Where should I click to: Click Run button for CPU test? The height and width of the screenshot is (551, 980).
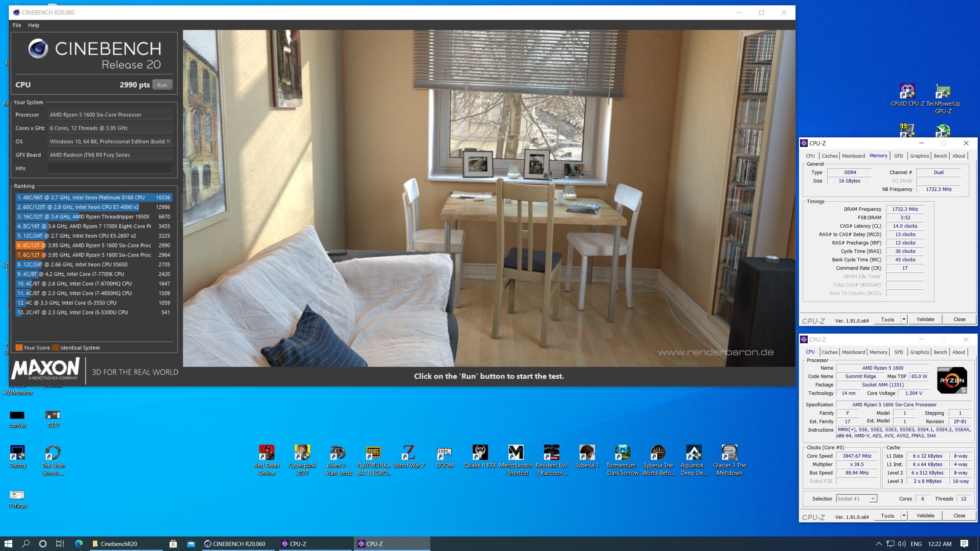(x=162, y=85)
